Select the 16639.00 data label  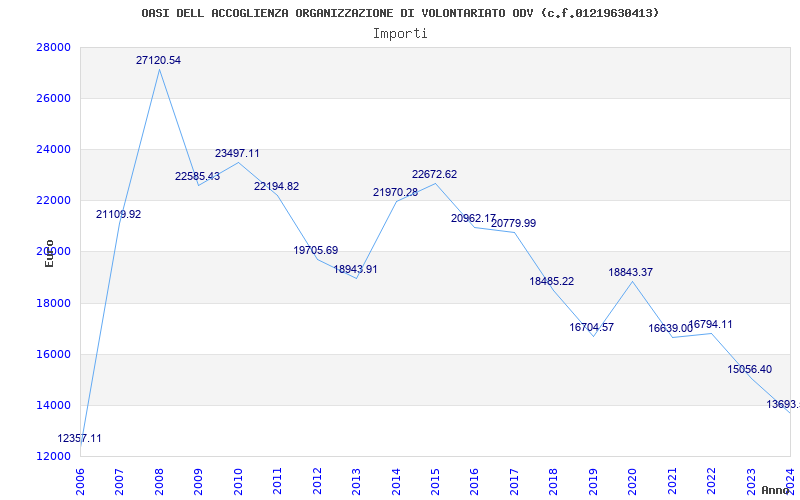670,329
